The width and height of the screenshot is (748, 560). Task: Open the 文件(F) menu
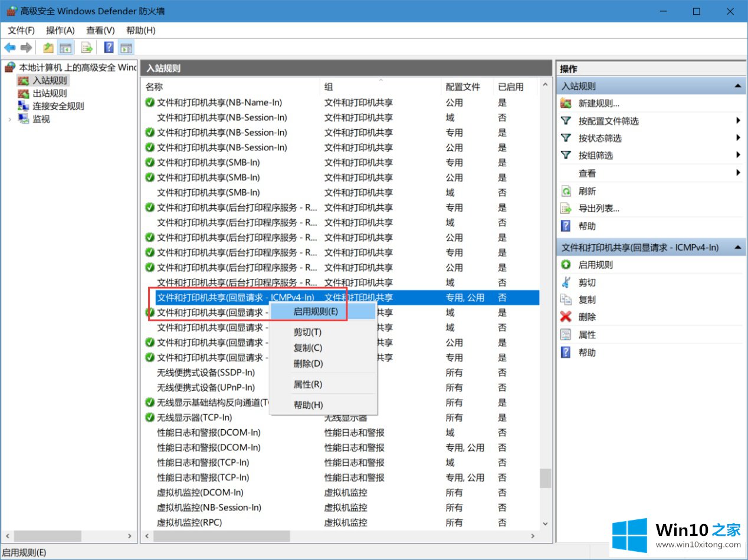click(x=21, y=30)
